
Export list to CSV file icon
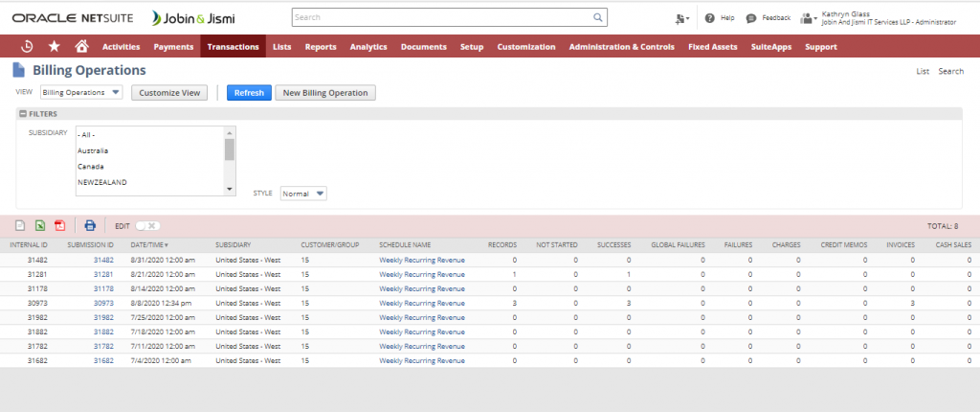(19, 225)
